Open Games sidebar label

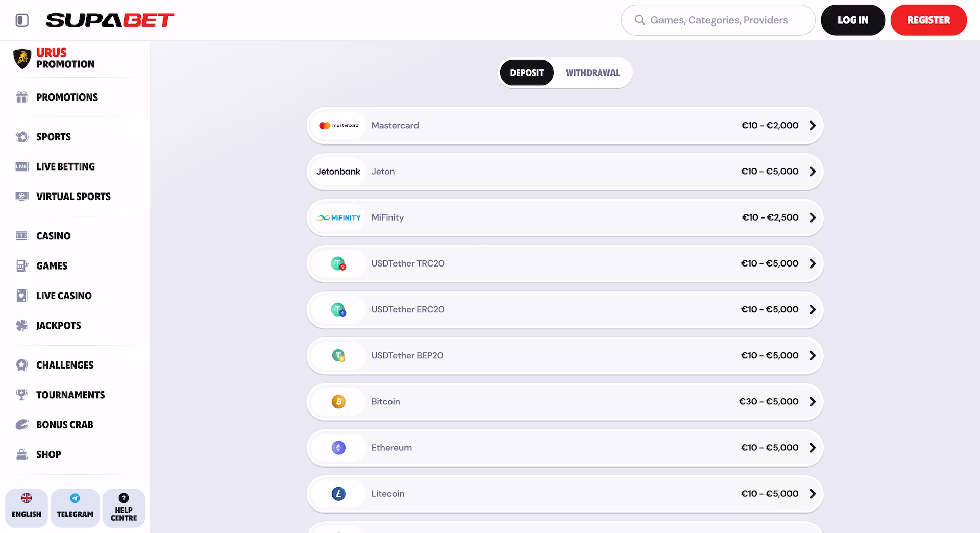click(52, 265)
